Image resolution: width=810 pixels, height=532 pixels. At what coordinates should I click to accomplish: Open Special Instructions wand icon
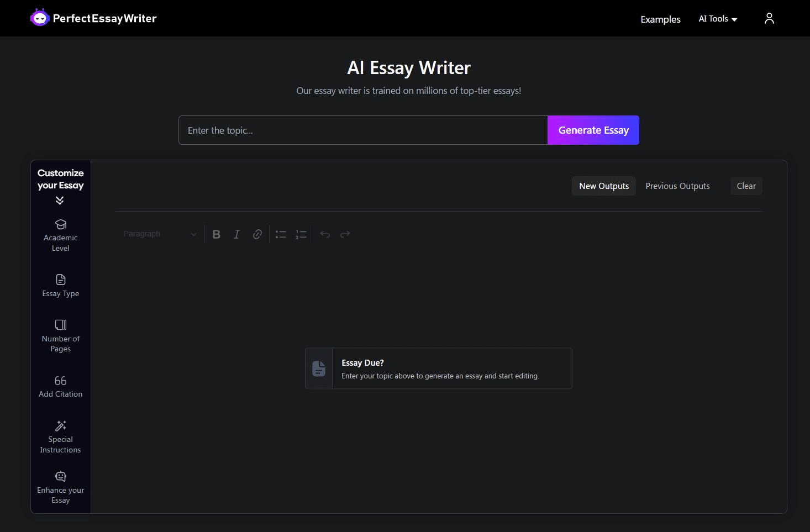pyautogui.click(x=60, y=425)
